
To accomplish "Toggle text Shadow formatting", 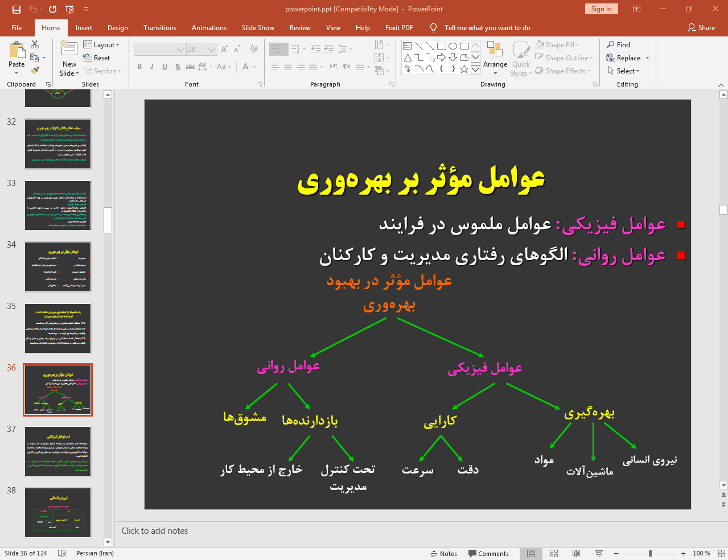I will [x=178, y=67].
